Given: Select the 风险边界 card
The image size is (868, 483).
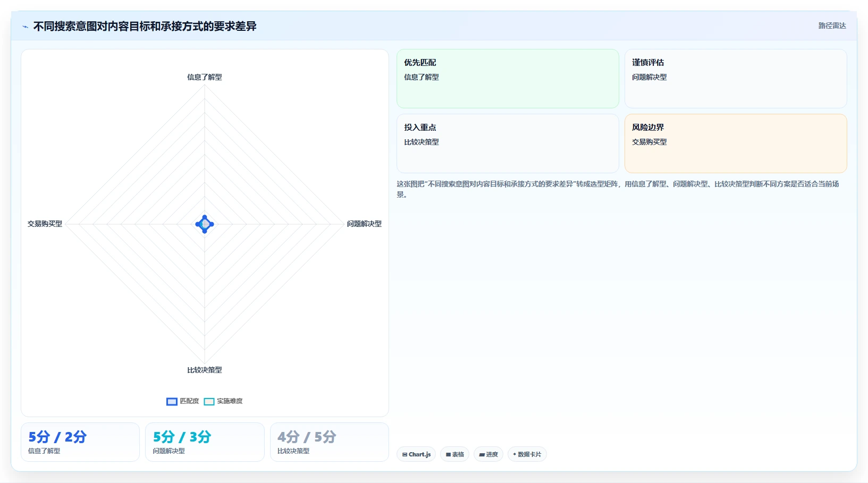Looking at the screenshot, I should (x=736, y=143).
